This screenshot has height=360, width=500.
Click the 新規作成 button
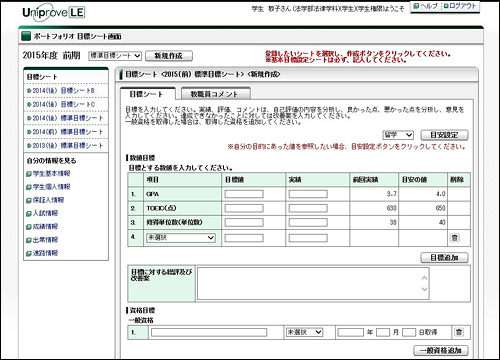tap(169, 56)
